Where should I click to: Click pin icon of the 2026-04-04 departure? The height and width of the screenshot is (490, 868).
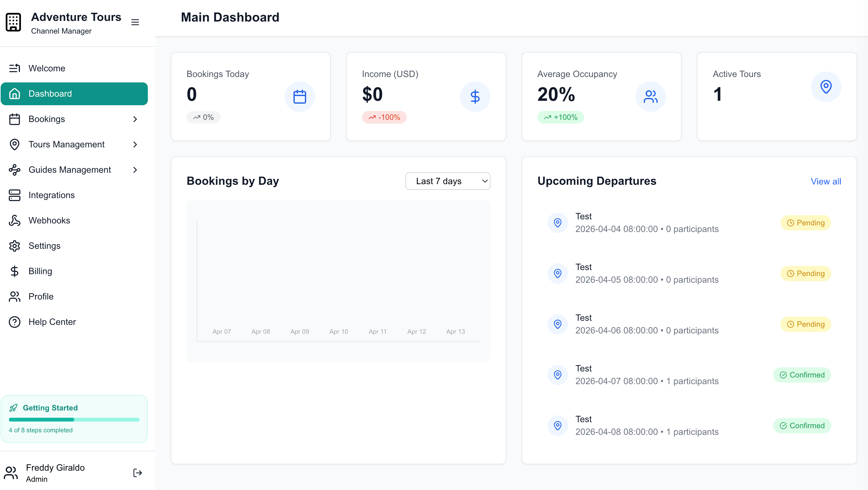point(558,223)
